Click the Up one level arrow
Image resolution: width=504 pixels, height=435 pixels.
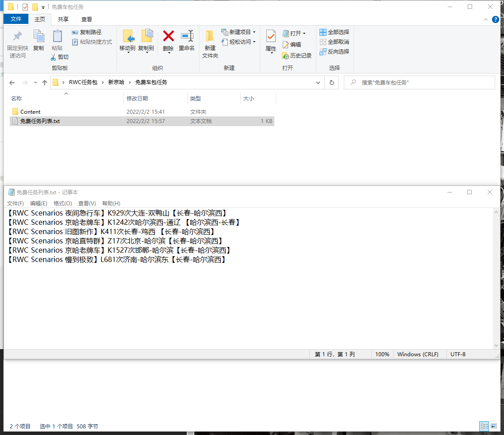(45, 83)
